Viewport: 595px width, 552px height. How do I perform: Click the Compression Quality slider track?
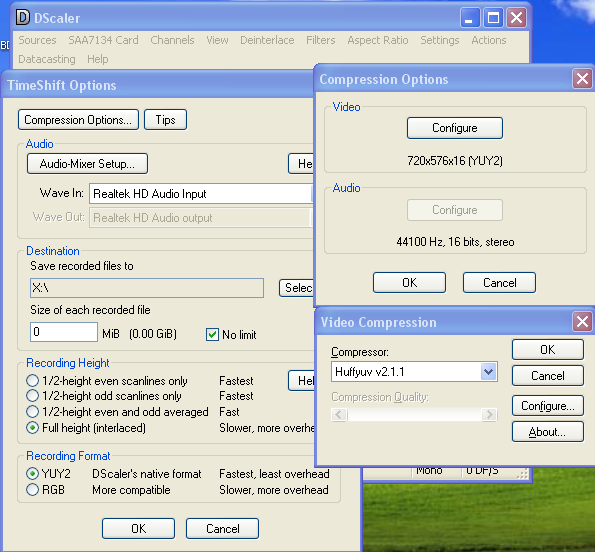pos(414,414)
